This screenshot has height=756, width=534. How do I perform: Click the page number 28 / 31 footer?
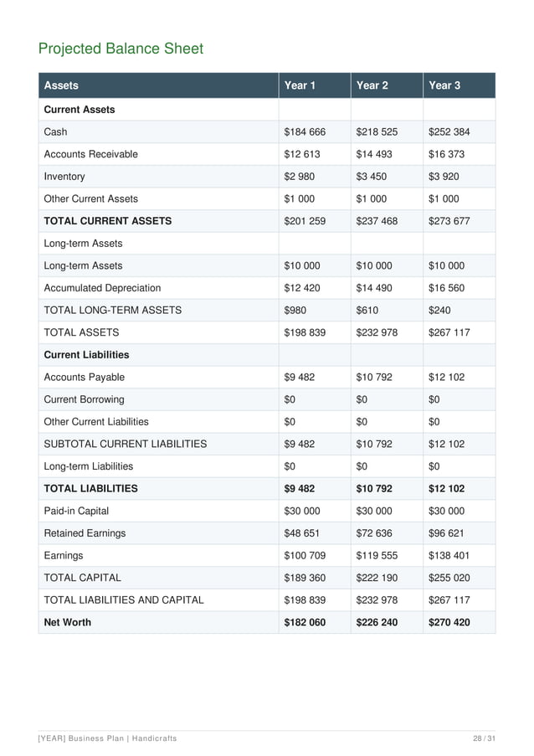pyautogui.click(x=484, y=738)
